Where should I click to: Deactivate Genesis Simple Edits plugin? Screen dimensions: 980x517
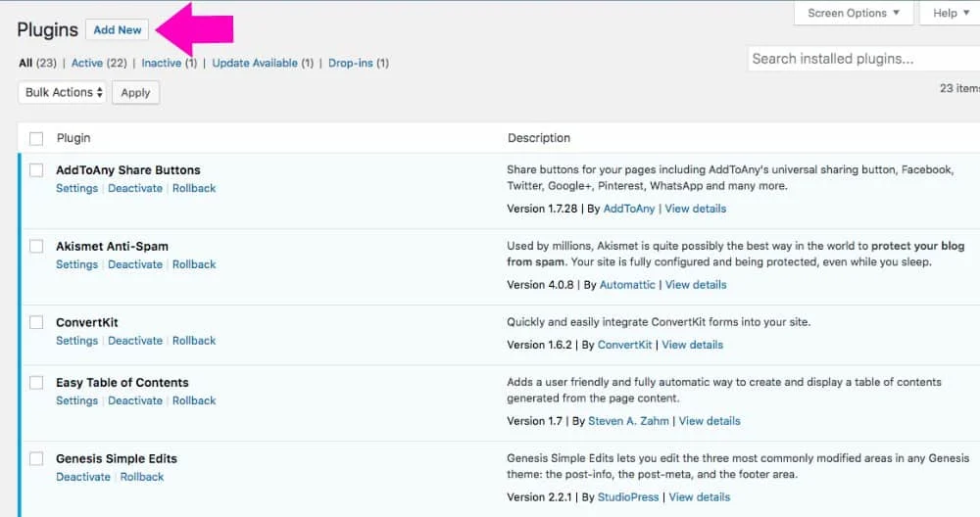point(83,477)
